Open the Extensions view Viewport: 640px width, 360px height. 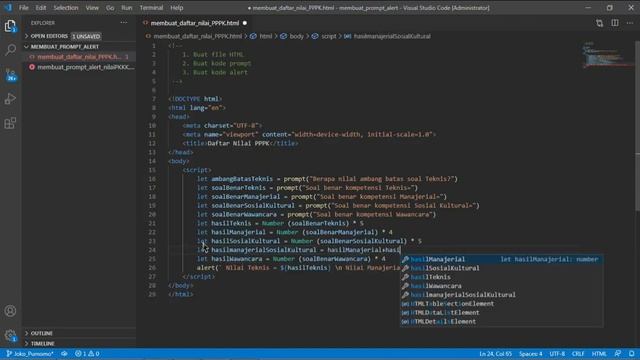10,123
